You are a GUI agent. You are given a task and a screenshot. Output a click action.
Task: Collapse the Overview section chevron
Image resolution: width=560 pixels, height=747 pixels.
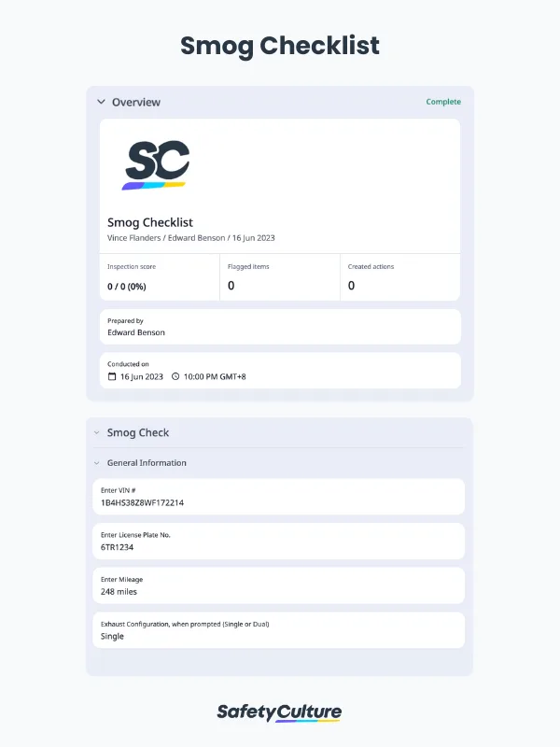(x=101, y=102)
